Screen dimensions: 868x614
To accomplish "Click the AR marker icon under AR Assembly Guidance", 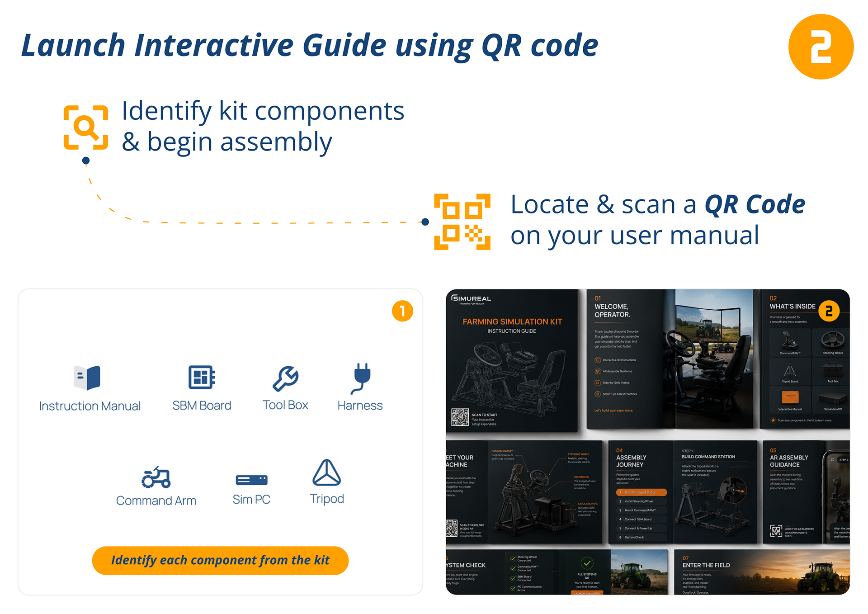I will [776, 531].
